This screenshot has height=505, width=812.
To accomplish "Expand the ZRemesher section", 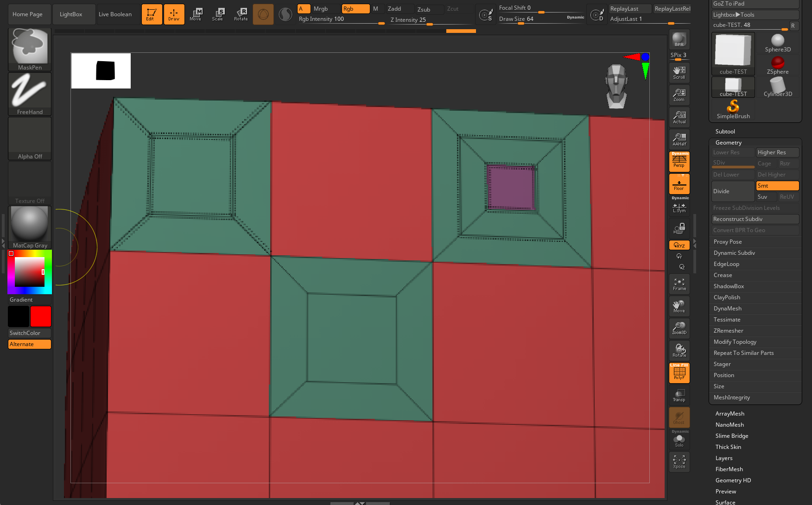I will 728,331.
